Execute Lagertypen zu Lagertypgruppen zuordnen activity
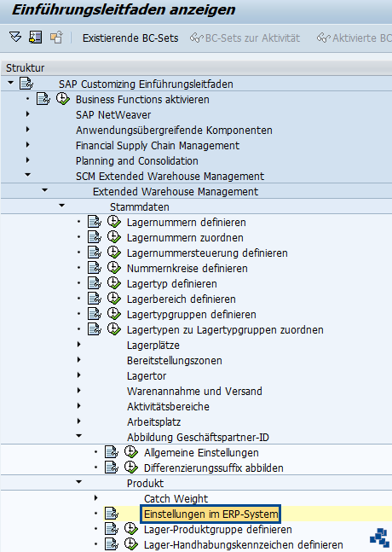 tap(114, 329)
